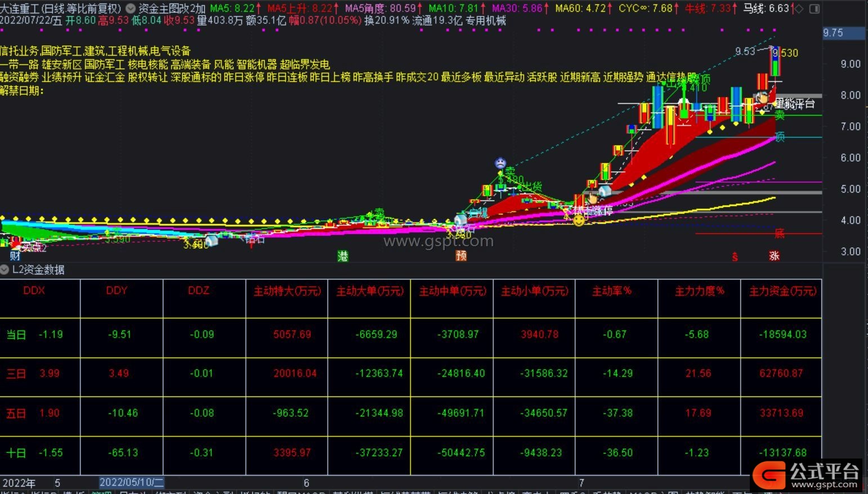Click the L2资金数据 panel title
This screenshot has height=494, width=868.
click(x=38, y=269)
